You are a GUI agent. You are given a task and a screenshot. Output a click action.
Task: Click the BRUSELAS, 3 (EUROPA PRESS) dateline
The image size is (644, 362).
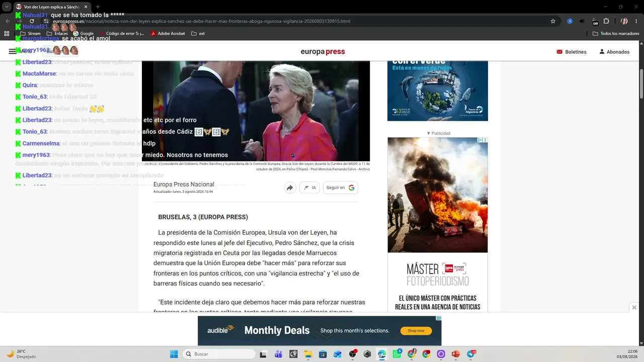[203, 217]
